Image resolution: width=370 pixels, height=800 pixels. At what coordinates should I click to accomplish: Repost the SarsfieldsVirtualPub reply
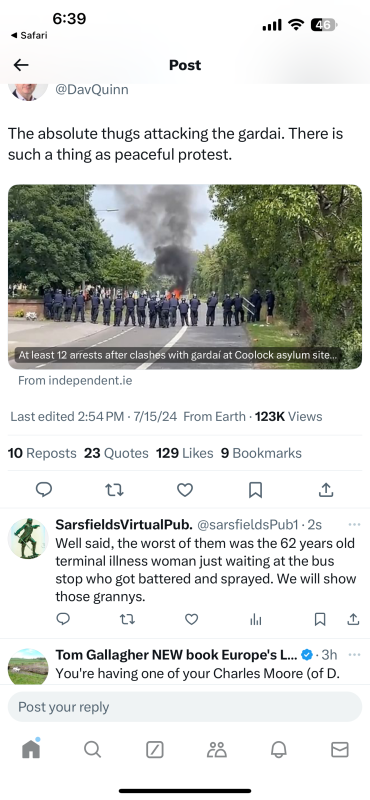127,619
